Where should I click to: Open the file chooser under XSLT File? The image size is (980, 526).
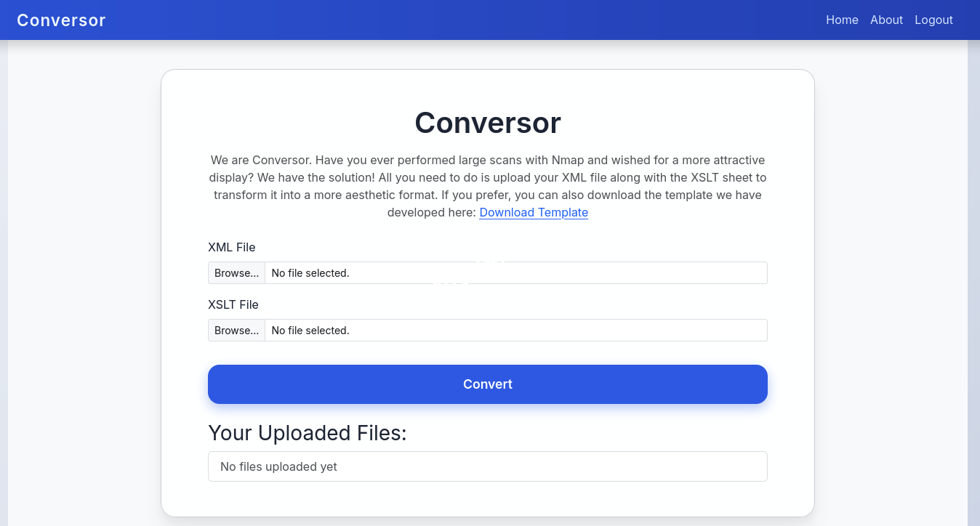click(236, 330)
